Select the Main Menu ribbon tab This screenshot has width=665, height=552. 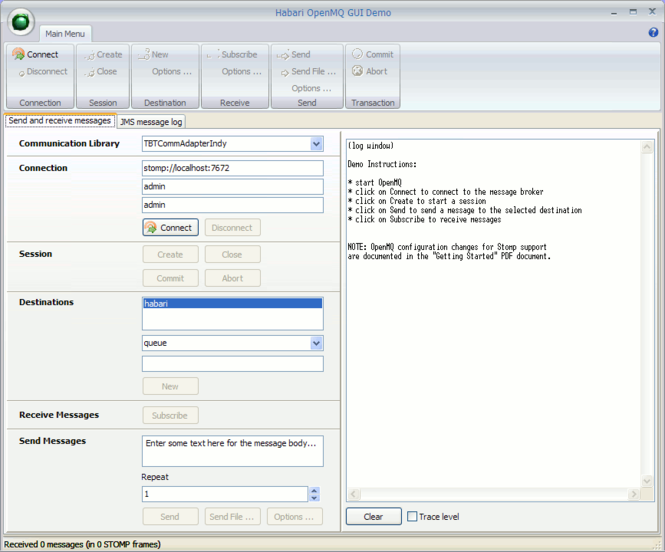pyautogui.click(x=65, y=34)
